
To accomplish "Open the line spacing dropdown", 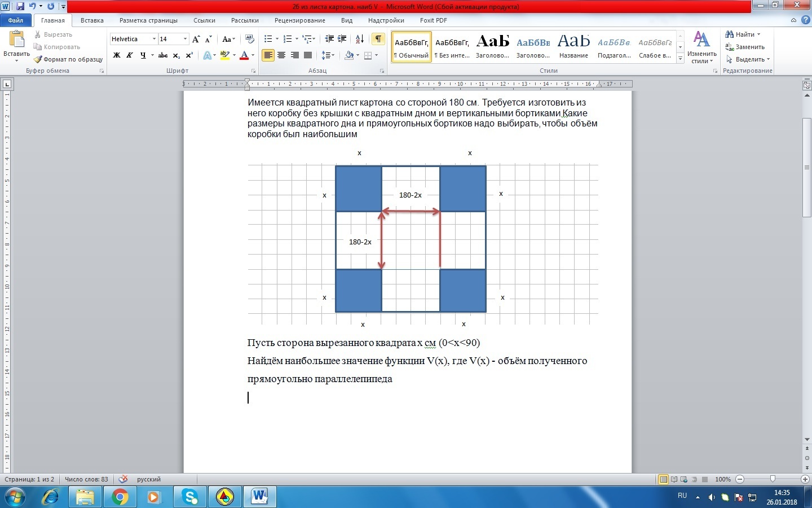I will click(x=328, y=55).
